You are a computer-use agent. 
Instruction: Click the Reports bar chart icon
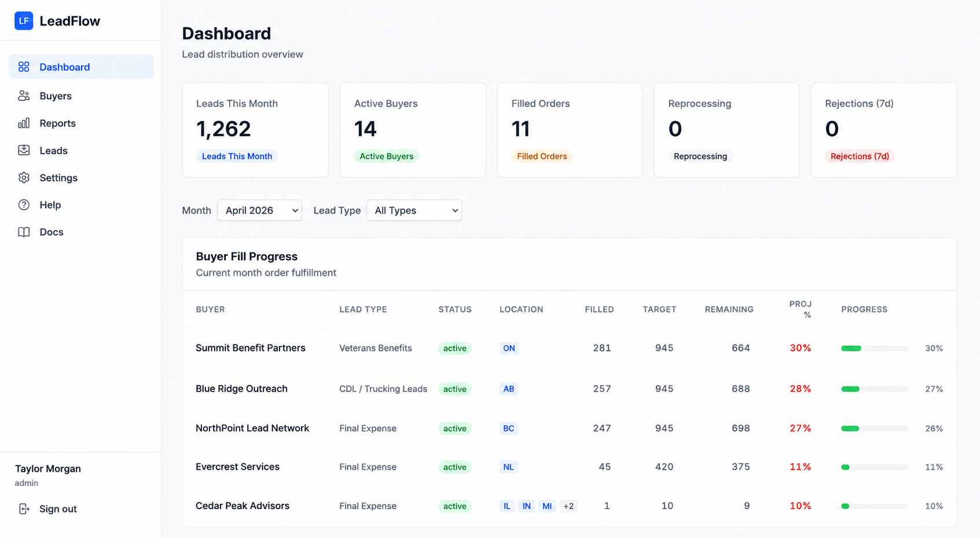click(24, 123)
